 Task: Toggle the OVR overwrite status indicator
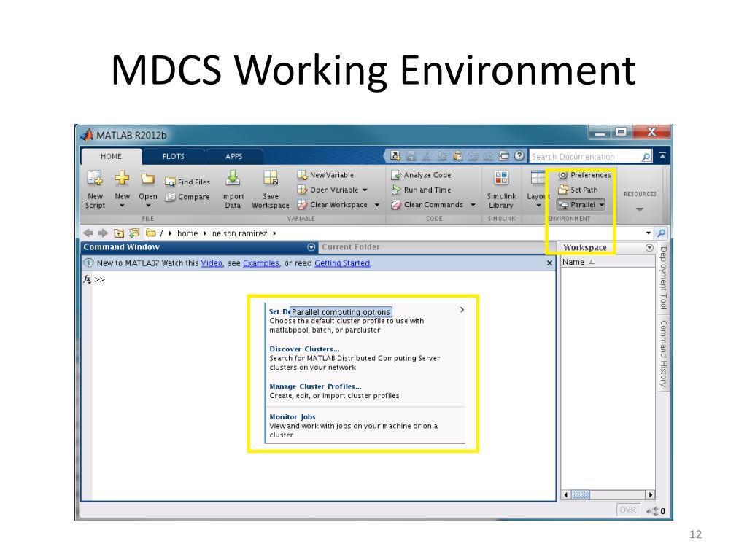click(627, 510)
